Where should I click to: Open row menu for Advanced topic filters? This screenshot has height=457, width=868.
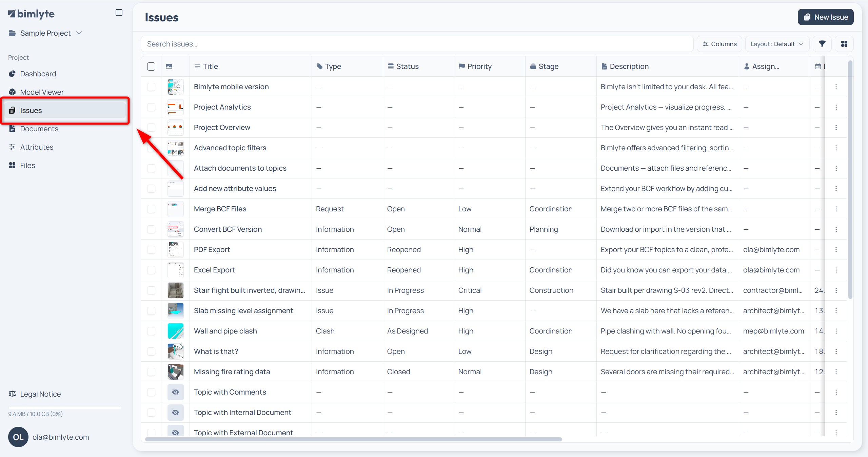(836, 148)
